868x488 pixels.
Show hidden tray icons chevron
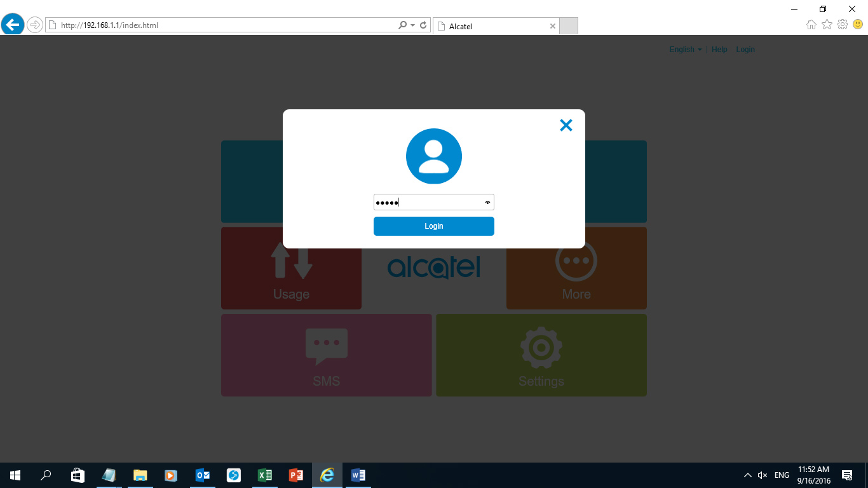[747, 475]
